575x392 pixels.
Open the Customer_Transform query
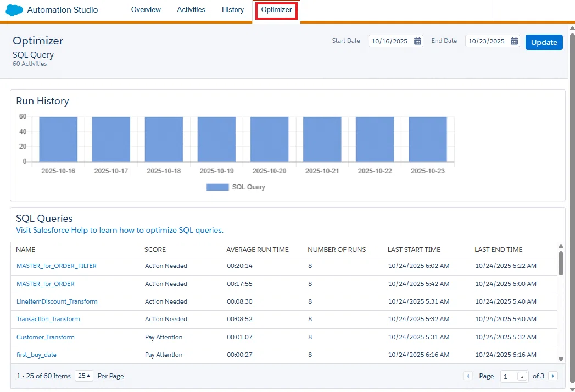pos(46,337)
